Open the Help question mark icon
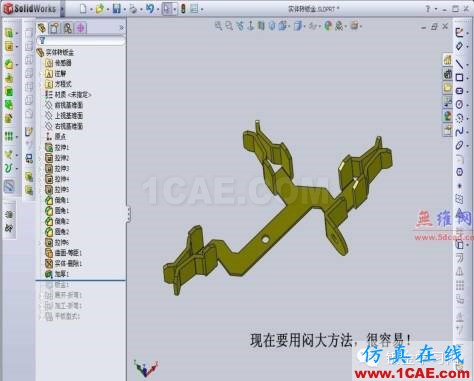Image resolution: width=474 pixels, height=381 pixels. [x=428, y=9]
